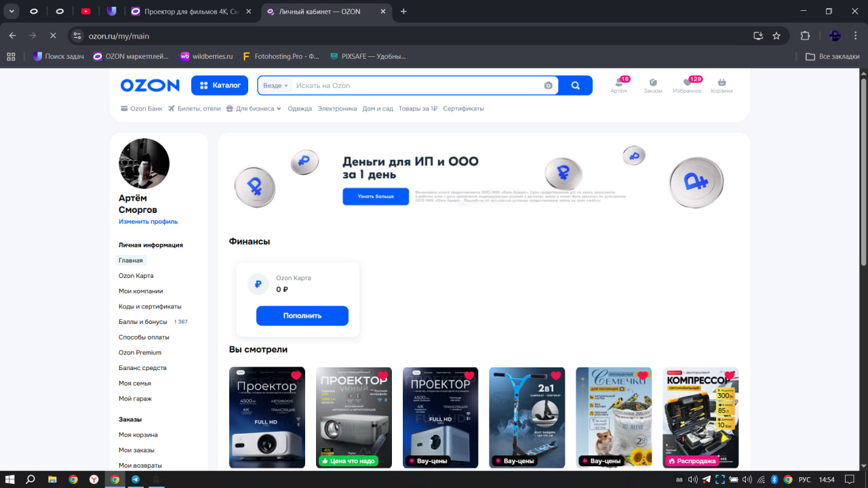The width and height of the screenshot is (868, 488).
Task: Open the Yandex browser taskbar icon
Action: pyautogui.click(x=94, y=479)
